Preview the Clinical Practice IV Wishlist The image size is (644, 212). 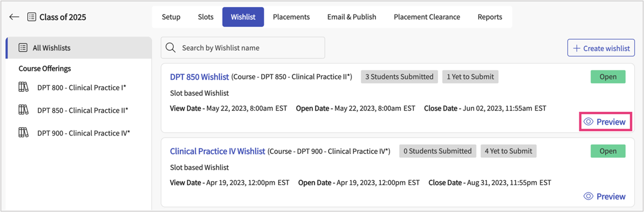pyautogui.click(x=605, y=197)
